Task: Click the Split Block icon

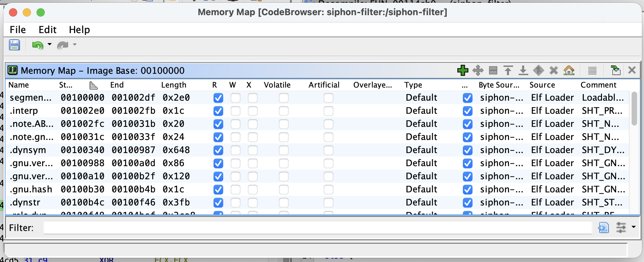Action: 493,70
